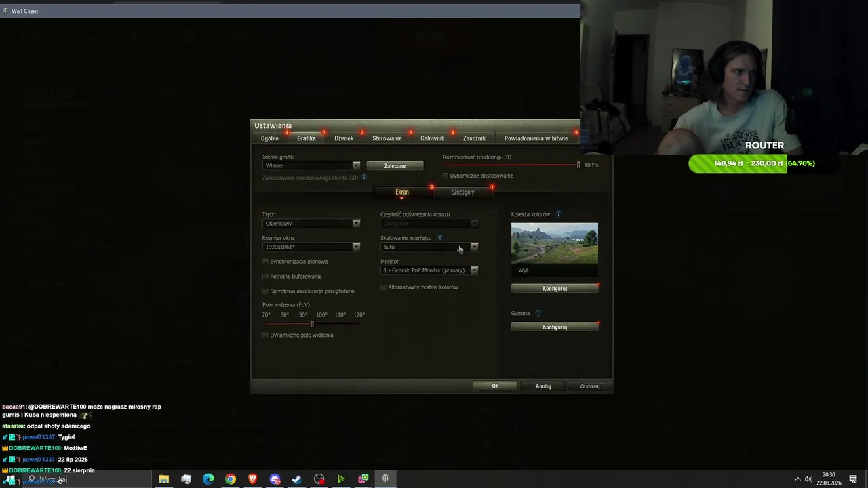Click the Anuluj button
The image size is (868, 488).
(x=543, y=386)
